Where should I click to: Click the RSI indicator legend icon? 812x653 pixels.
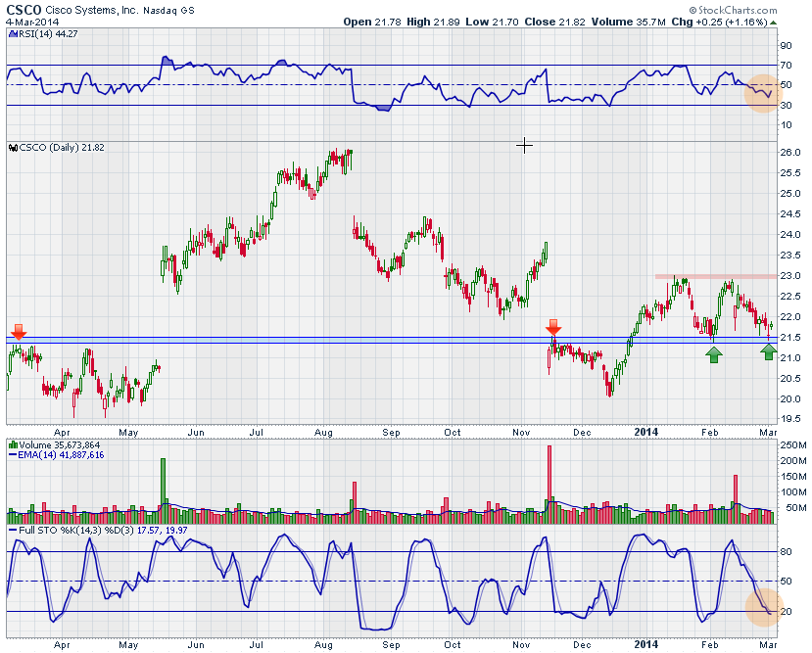(x=14, y=34)
